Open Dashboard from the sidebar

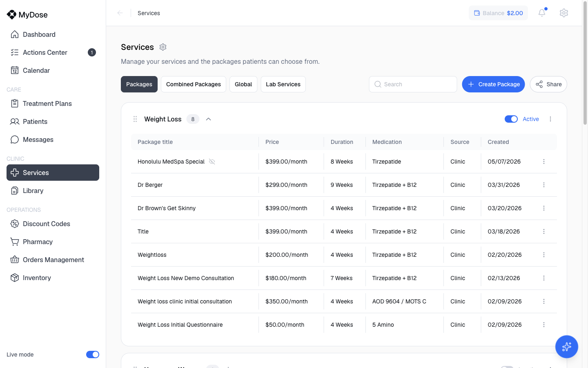[53, 34]
